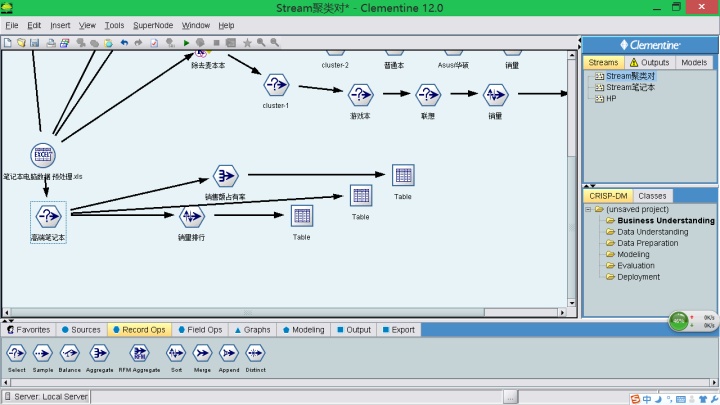Choose the Sort node in the palette
Screen dimensions: 720x405
click(x=176, y=357)
